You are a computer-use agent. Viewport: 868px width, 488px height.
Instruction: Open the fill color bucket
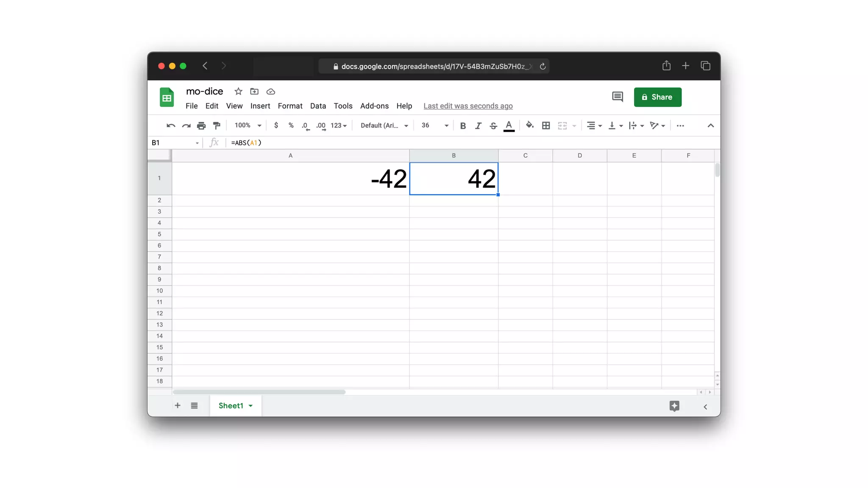point(529,125)
